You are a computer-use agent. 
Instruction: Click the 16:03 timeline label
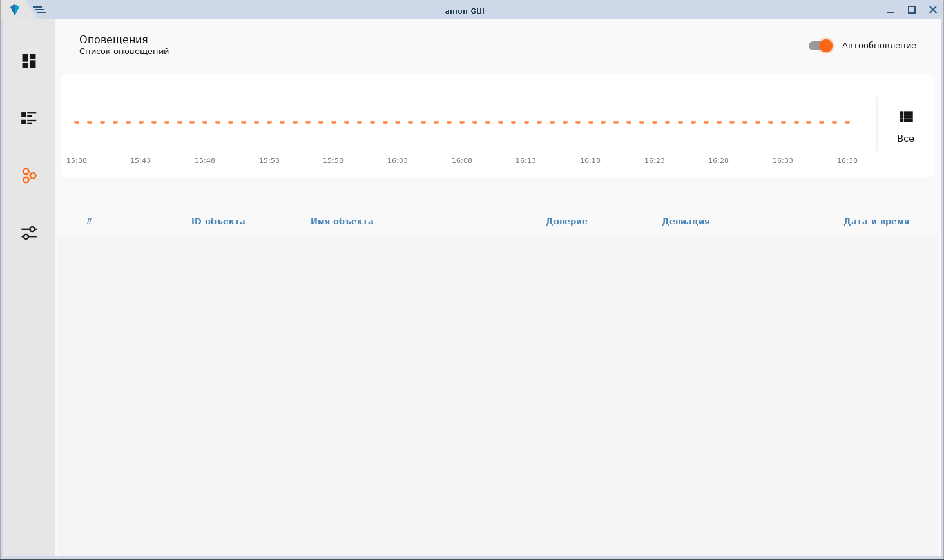pyautogui.click(x=398, y=160)
